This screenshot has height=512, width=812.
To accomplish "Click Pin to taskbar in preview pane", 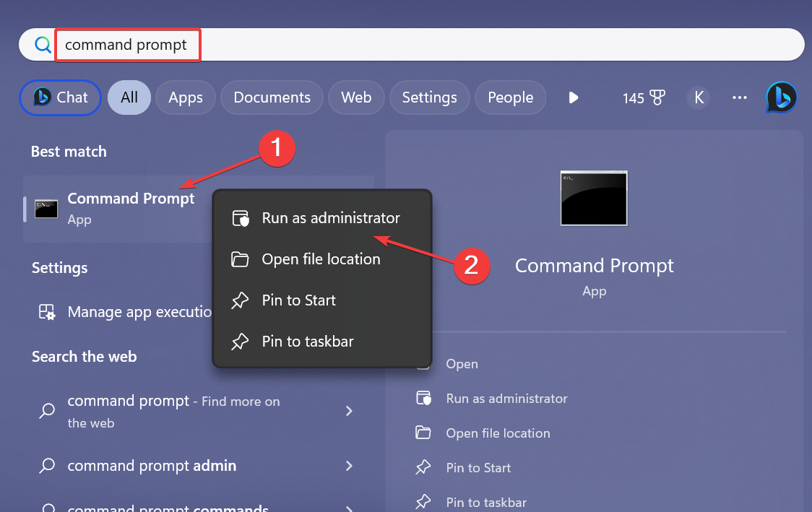I will [x=485, y=503].
